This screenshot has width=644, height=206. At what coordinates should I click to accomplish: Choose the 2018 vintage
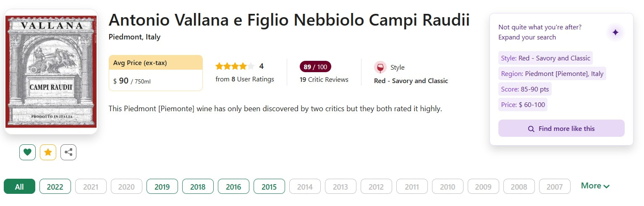tap(198, 187)
